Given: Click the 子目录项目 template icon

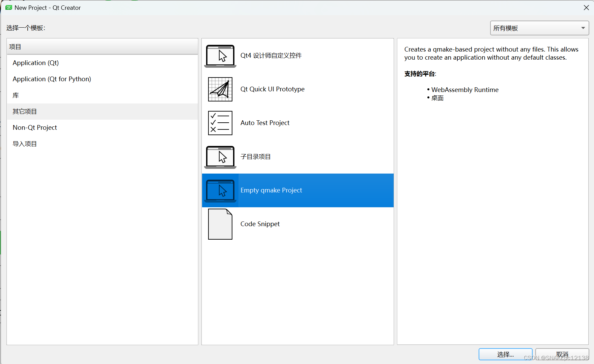Looking at the screenshot, I should point(220,157).
